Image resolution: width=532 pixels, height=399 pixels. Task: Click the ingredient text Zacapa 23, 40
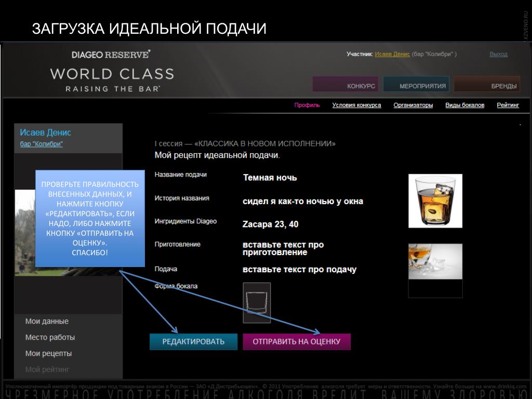[270, 224]
